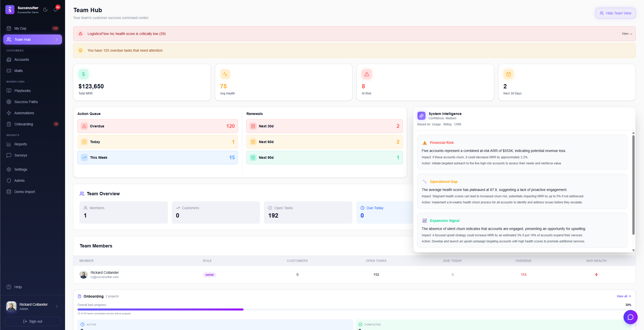This screenshot has height=330, width=644.
Task: Open the chat bubble widget
Action: pyautogui.click(x=630, y=317)
